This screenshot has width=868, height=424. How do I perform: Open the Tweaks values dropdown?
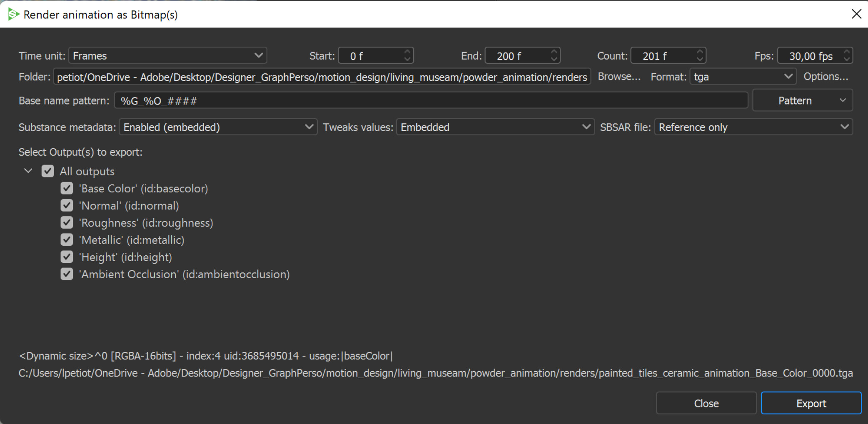495,127
